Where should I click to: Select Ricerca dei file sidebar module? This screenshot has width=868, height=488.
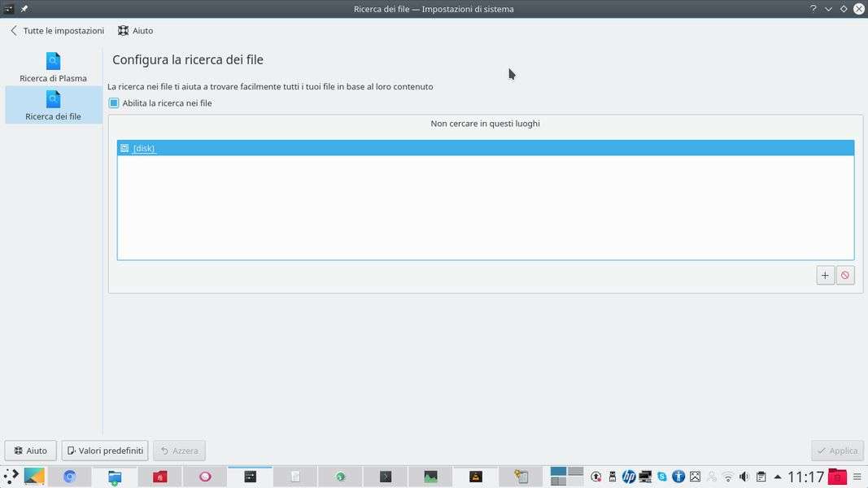tap(53, 105)
